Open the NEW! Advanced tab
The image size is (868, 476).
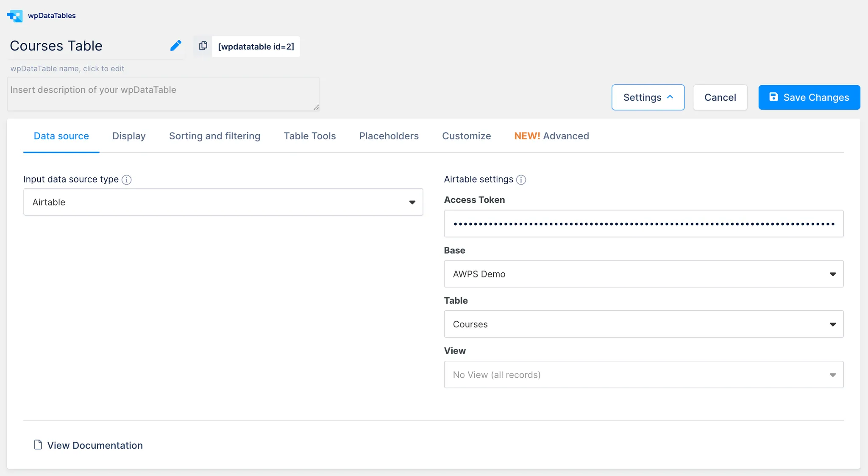(551, 136)
